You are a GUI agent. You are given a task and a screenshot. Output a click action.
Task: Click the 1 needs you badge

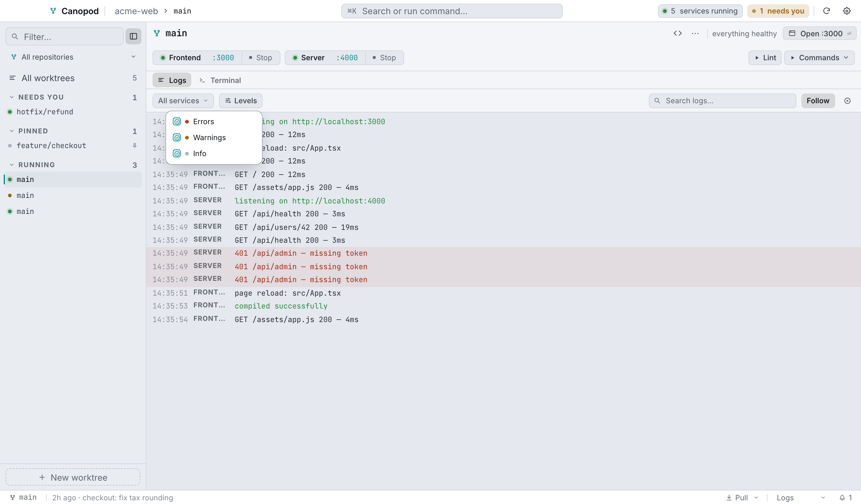778,11
